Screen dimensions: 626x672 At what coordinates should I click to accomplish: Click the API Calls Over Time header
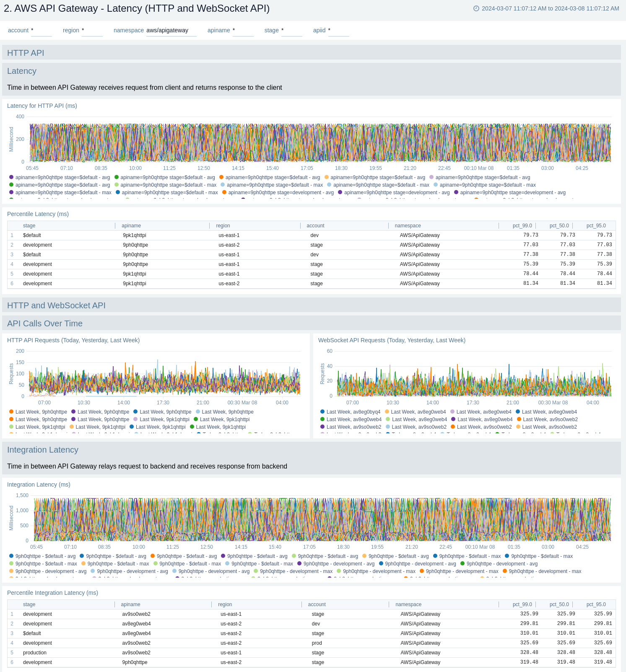click(x=45, y=323)
